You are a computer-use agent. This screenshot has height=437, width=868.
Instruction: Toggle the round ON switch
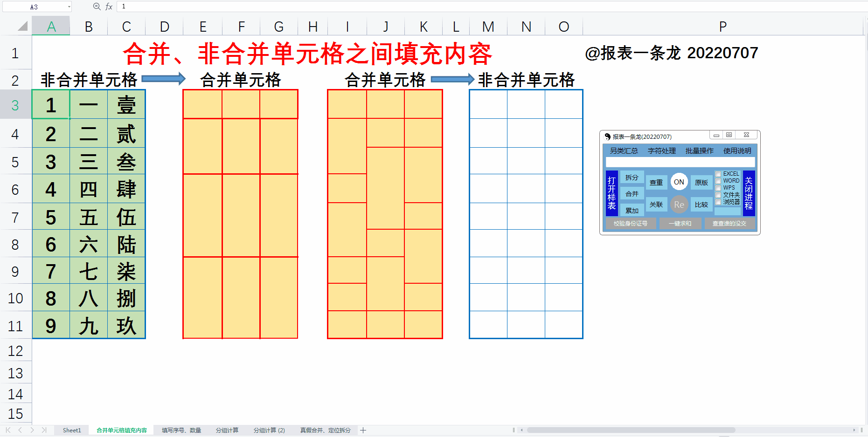pos(679,182)
